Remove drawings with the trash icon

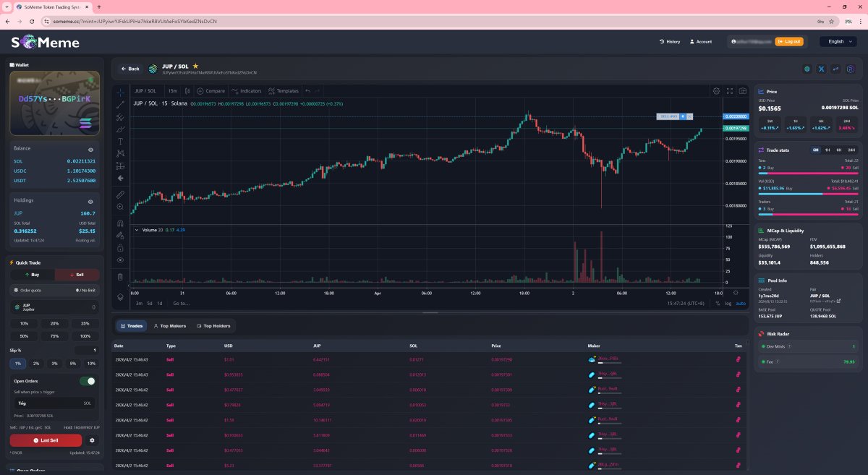click(x=120, y=277)
